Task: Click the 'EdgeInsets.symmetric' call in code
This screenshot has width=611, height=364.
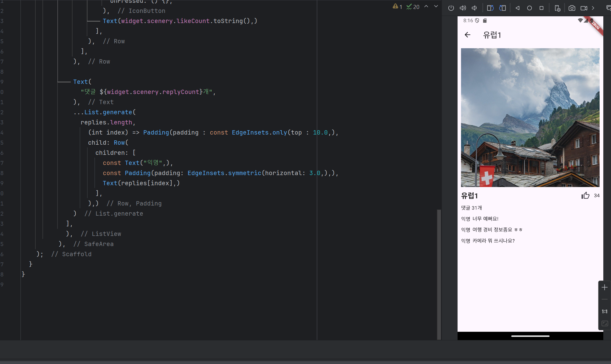Action: click(224, 173)
